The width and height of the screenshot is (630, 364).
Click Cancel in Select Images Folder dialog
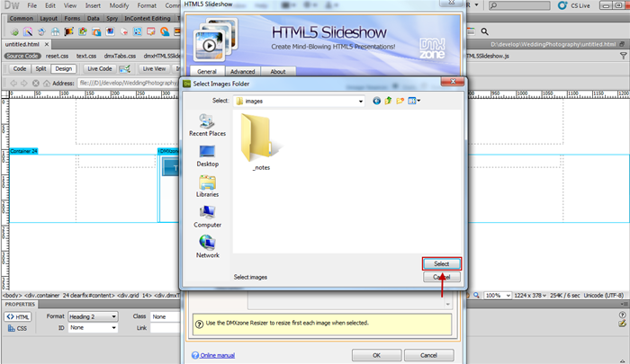442,277
